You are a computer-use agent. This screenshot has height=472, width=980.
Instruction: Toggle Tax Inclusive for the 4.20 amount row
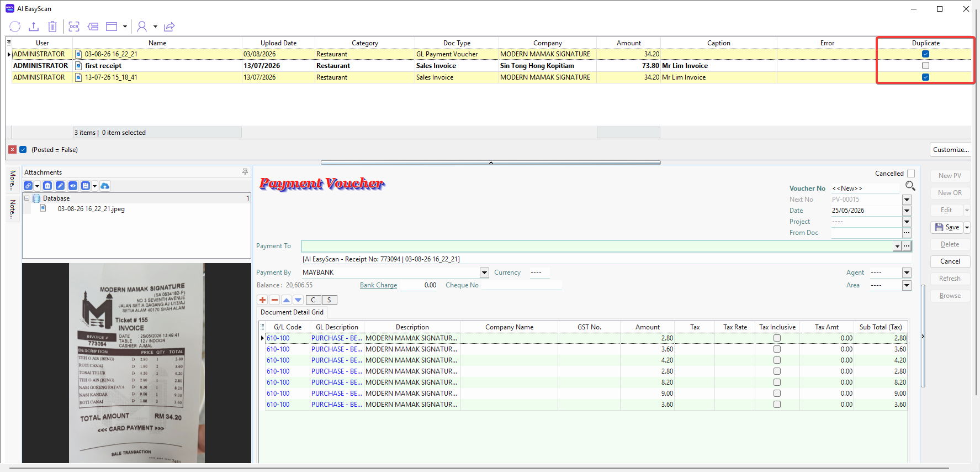(777, 360)
